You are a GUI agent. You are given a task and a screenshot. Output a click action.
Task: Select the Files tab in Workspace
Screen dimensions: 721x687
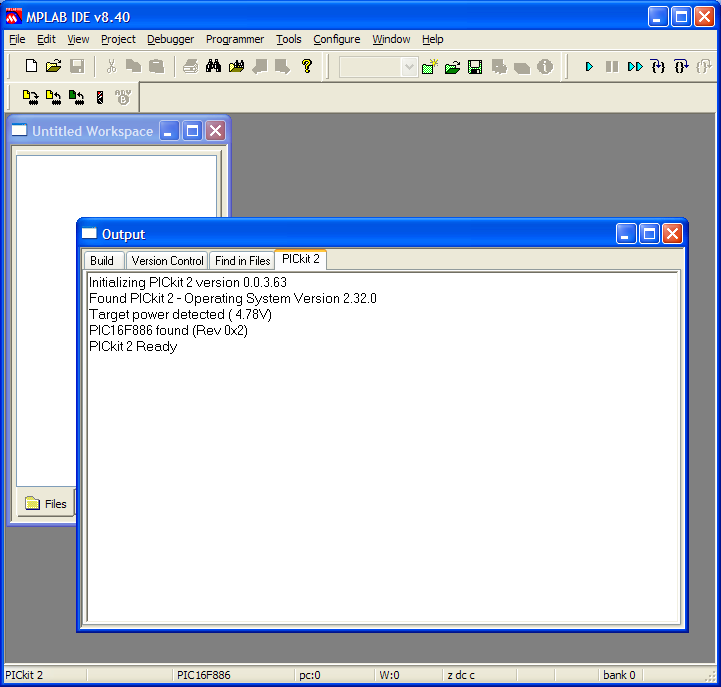46,504
